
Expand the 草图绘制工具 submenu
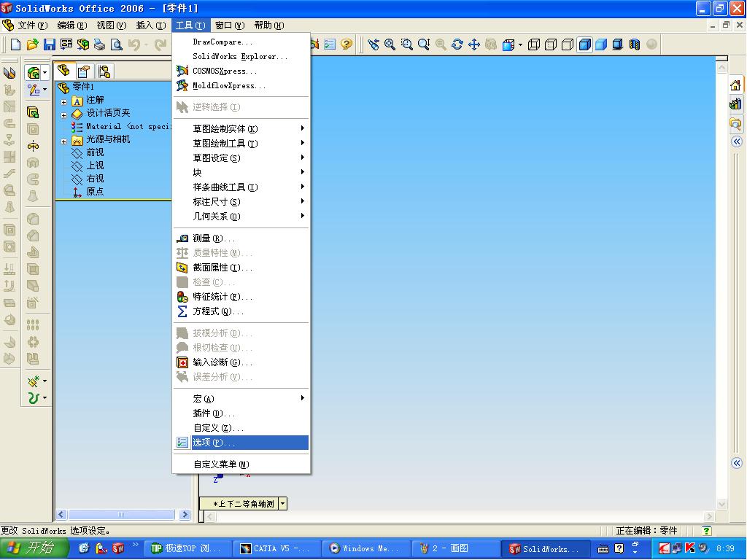tap(241, 144)
